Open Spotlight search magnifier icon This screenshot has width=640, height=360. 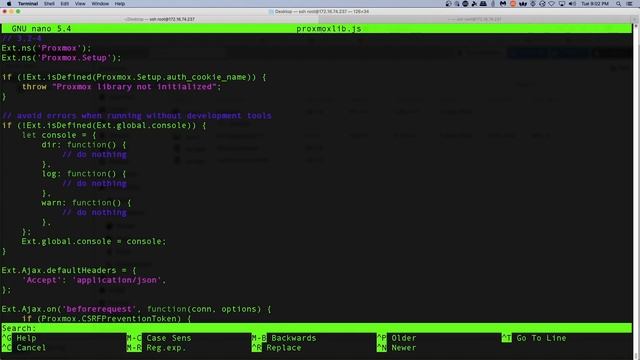tap(619, 4)
